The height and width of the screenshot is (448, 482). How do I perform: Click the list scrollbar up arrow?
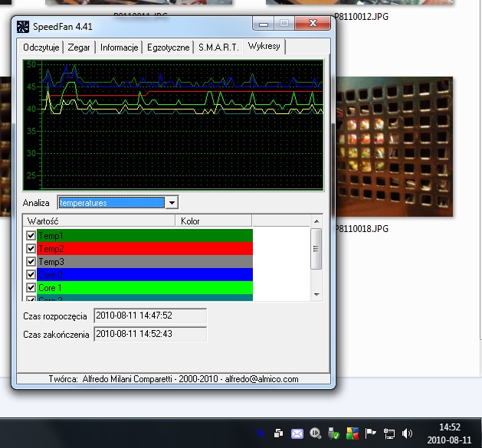(316, 221)
